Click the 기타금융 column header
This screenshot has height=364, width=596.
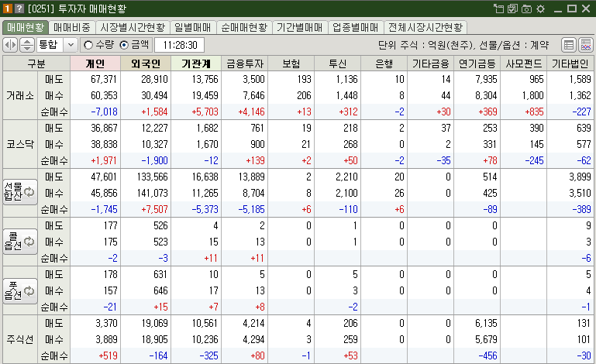tap(431, 64)
